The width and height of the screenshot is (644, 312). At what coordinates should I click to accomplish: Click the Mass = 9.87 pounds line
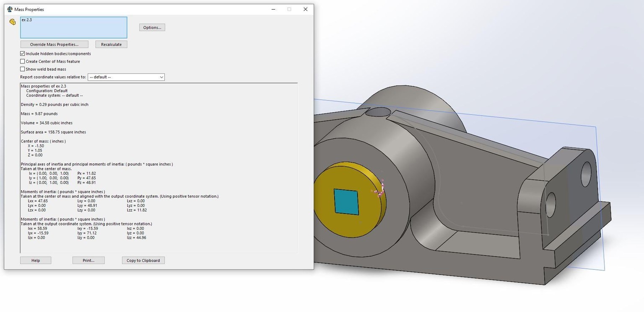pyautogui.click(x=39, y=114)
